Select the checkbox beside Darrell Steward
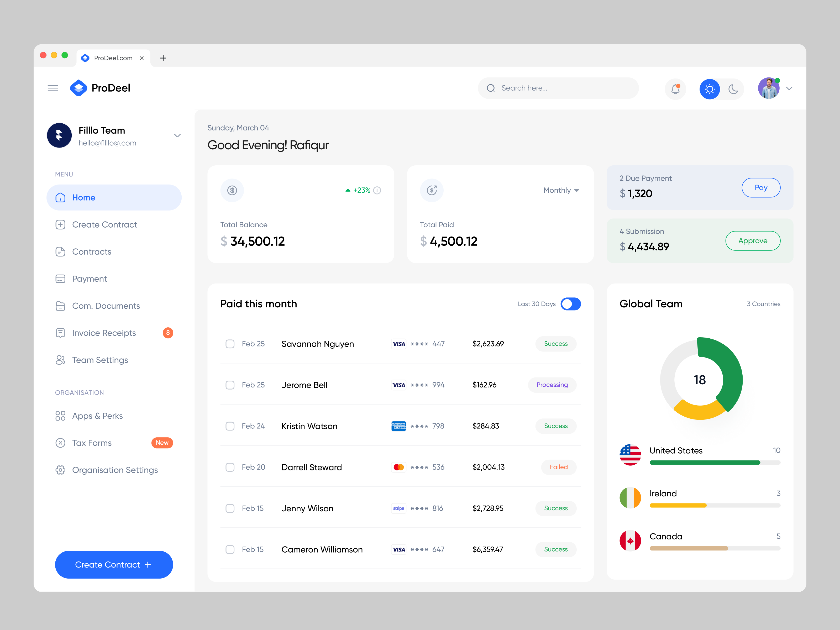840x630 pixels. click(230, 467)
